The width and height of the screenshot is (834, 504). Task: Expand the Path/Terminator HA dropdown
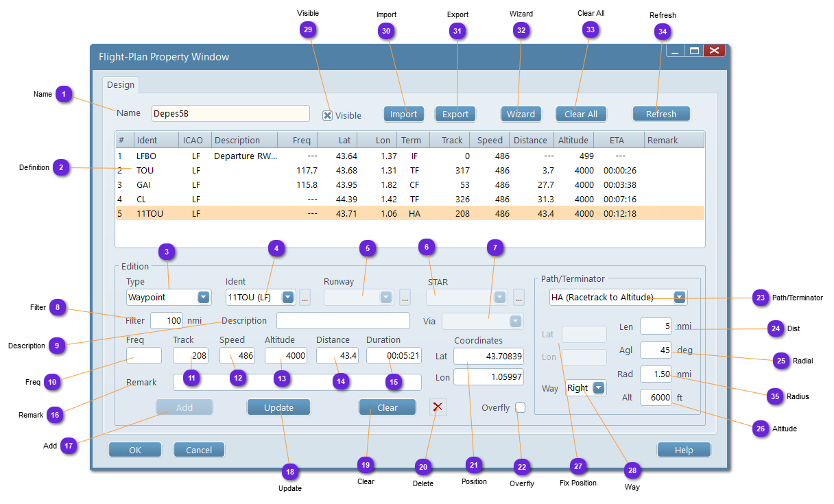[x=679, y=297]
